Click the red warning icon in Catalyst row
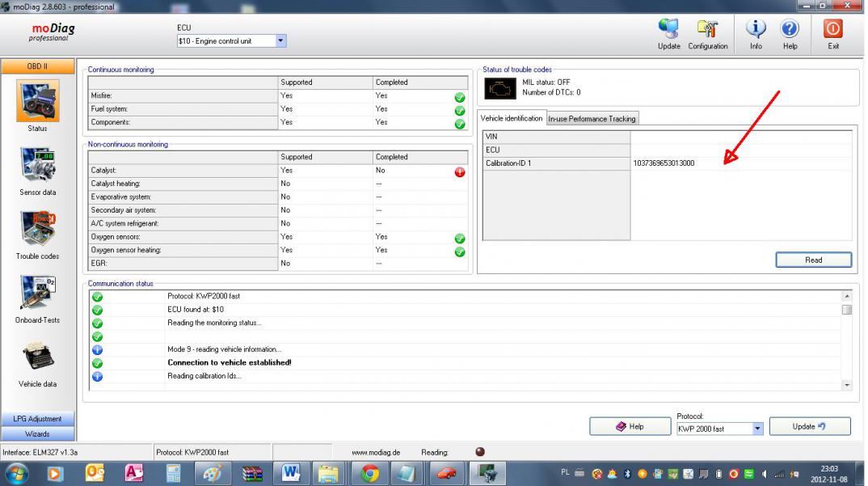 click(x=460, y=171)
